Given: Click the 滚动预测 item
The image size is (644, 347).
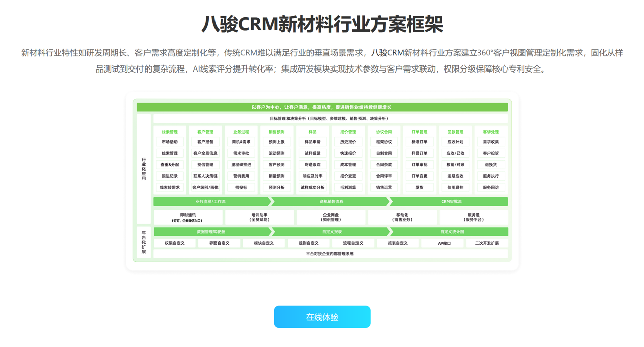Looking at the screenshot, I should (x=276, y=153).
